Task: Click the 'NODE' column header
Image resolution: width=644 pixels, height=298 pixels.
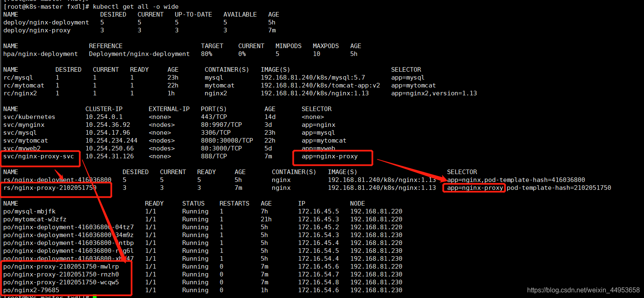Action: [x=358, y=204]
